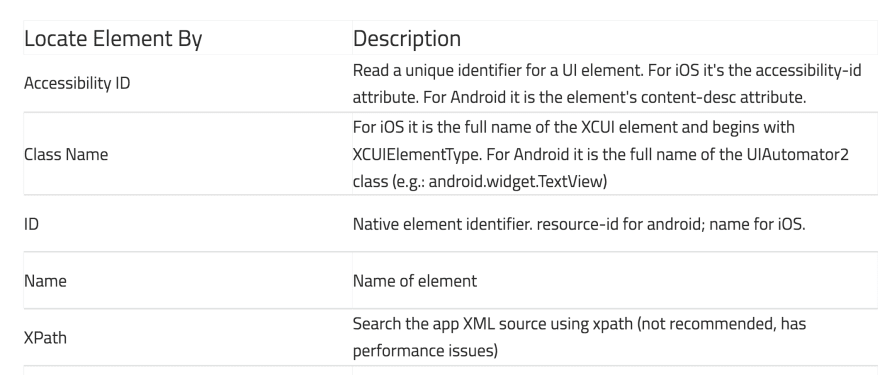This screenshot has width=880, height=375.
Task: Select the 'XPath' cell
Action: (x=45, y=337)
